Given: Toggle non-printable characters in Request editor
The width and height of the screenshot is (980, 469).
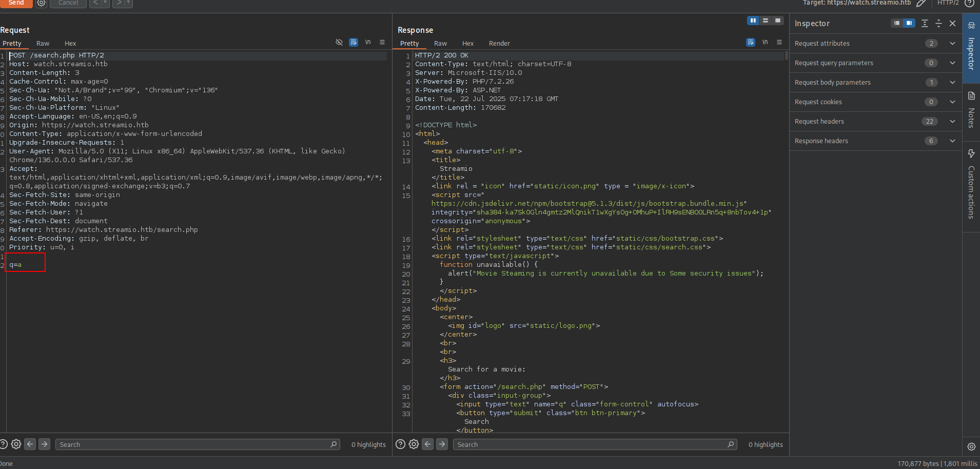Looking at the screenshot, I should (x=368, y=42).
